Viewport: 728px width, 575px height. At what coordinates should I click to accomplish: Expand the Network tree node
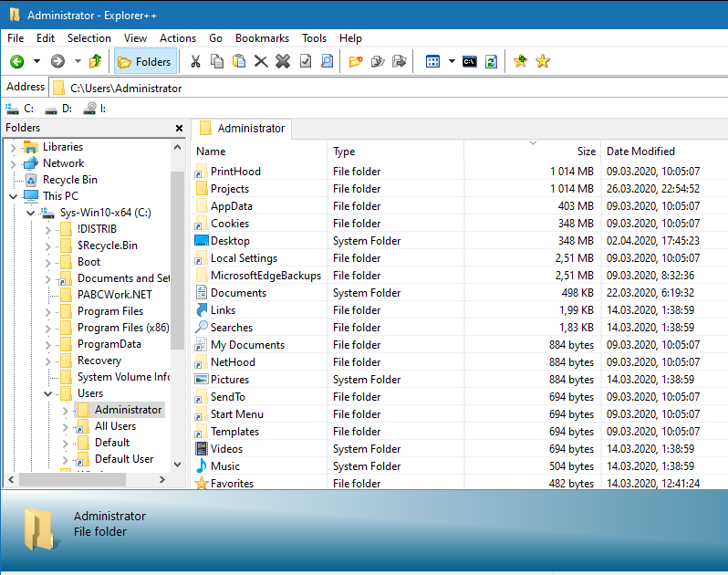point(13,164)
